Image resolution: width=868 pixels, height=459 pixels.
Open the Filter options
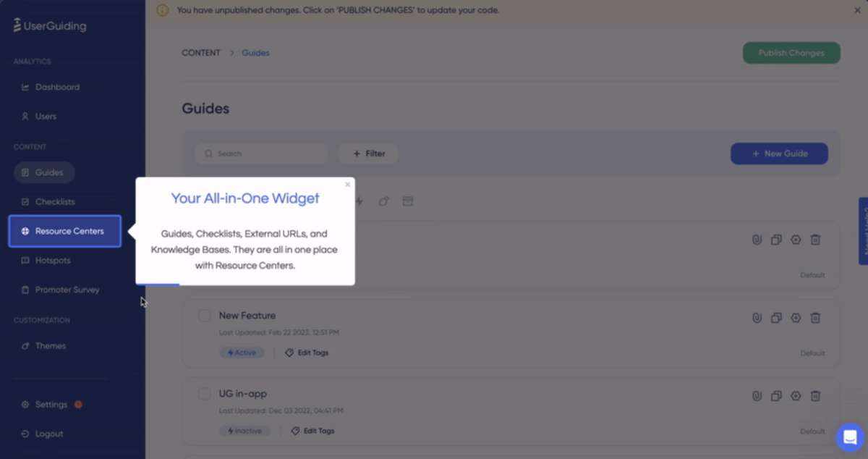coord(368,153)
